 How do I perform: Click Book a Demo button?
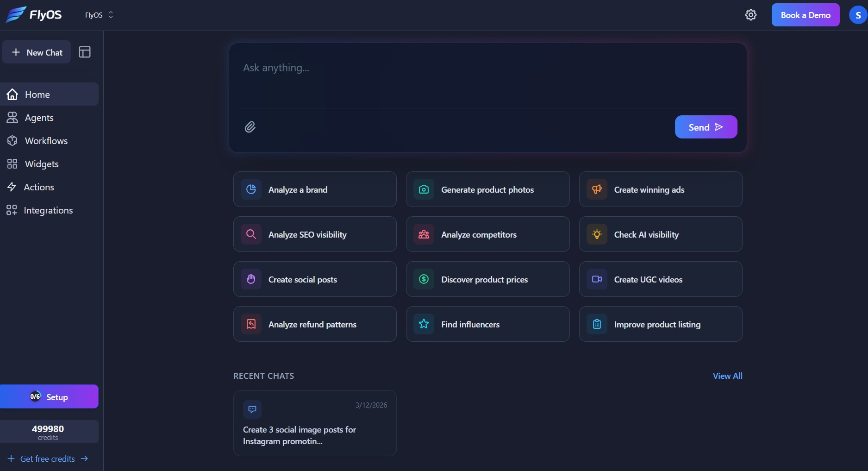point(806,15)
